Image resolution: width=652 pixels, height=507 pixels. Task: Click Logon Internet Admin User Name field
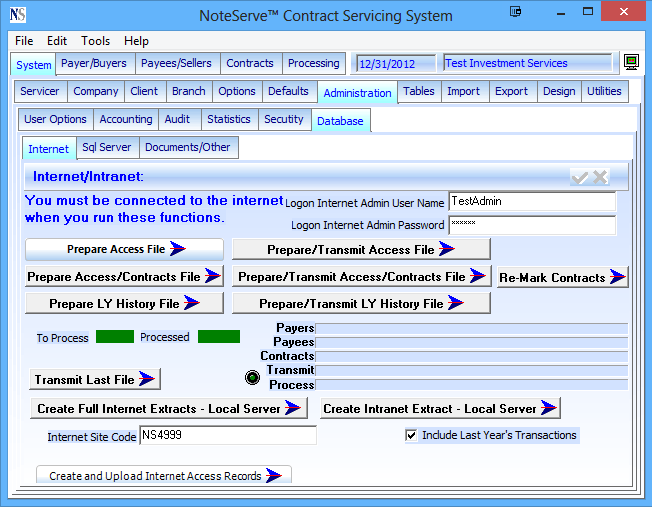point(532,201)
